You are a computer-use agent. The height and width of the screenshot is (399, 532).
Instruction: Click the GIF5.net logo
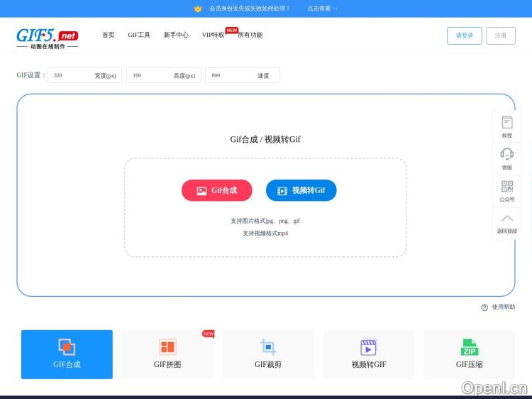pyautogui.click(x=47, y=38)
